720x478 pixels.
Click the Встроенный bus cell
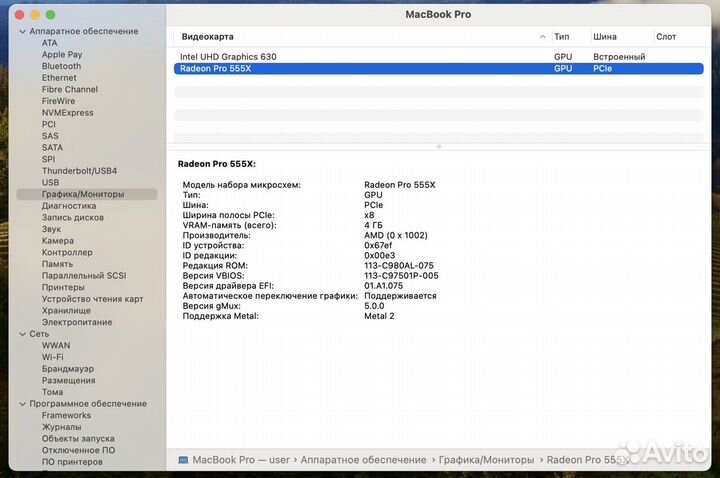tap(619, 57)
